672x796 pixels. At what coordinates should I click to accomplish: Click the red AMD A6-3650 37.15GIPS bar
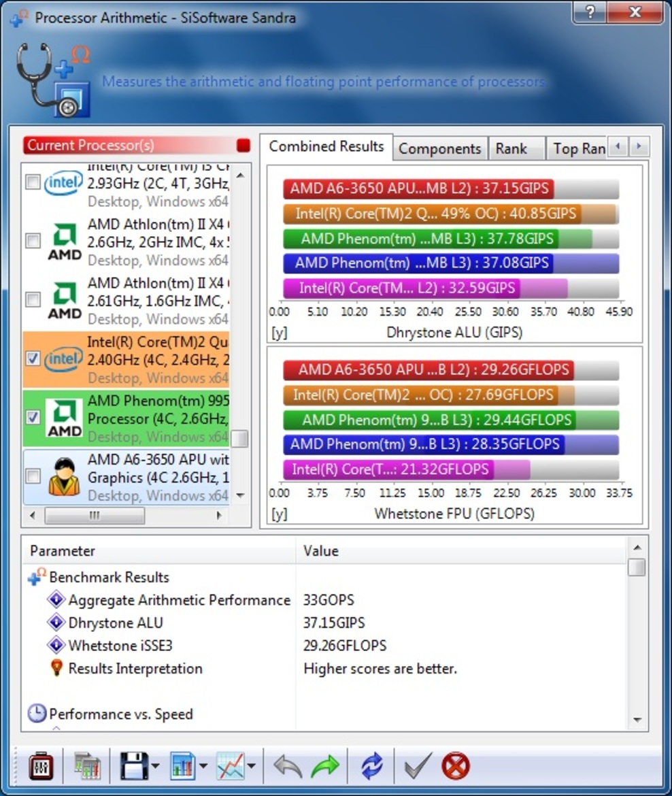click(x=419, y=189)
